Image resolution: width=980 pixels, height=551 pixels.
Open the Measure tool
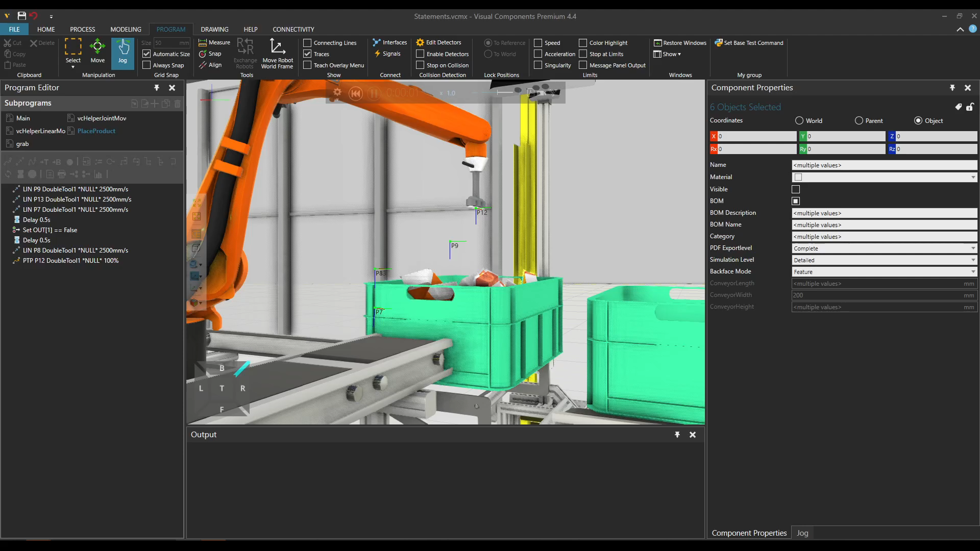pyautogui.click(x=214, y=42)
